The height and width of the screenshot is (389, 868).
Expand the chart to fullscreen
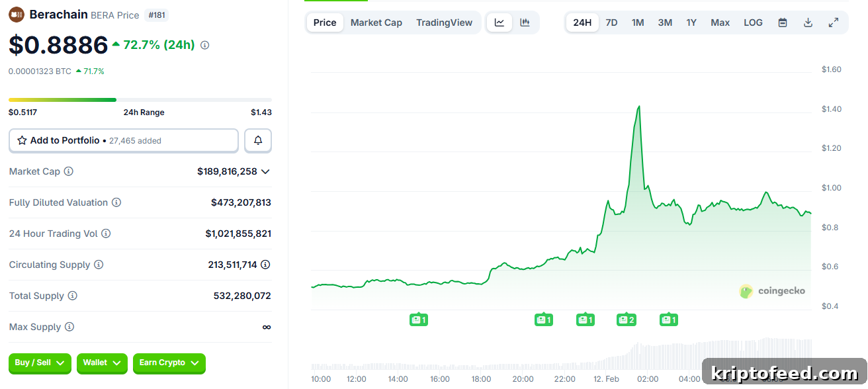[x=833, y=22]
